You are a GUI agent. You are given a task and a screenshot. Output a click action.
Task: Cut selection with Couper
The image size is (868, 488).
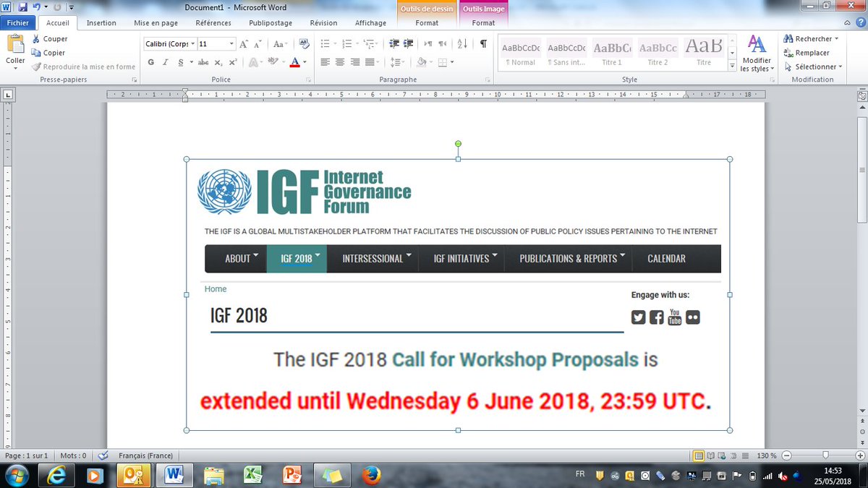pyautogui.click(x=49, y=39)
